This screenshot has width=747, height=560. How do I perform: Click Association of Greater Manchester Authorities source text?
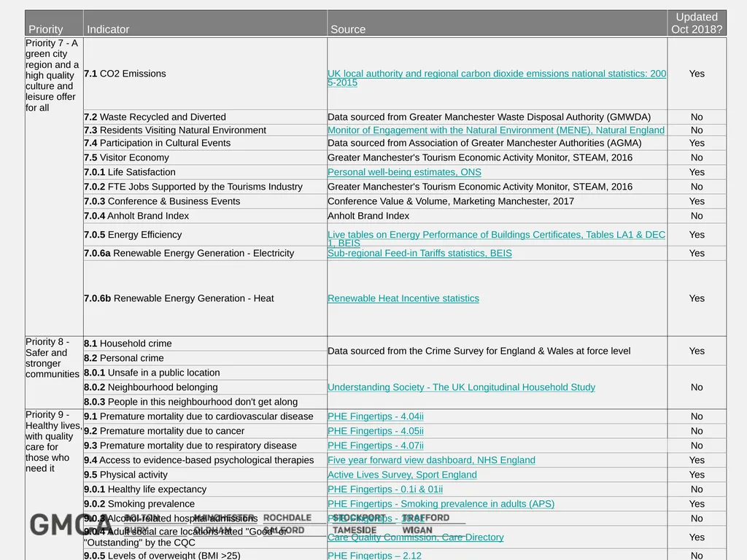[484, 143]
